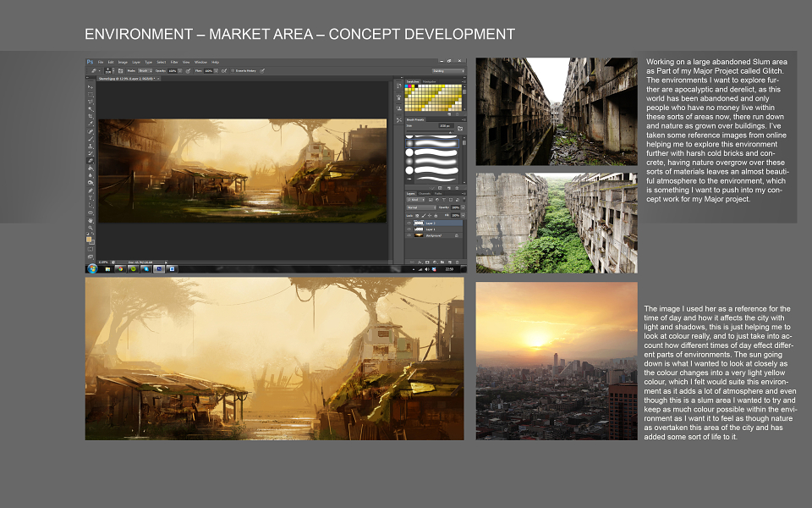Open Chrome from the Windows taskbar
The width and height of the screenshot is (812, 508).
point(120,269)
